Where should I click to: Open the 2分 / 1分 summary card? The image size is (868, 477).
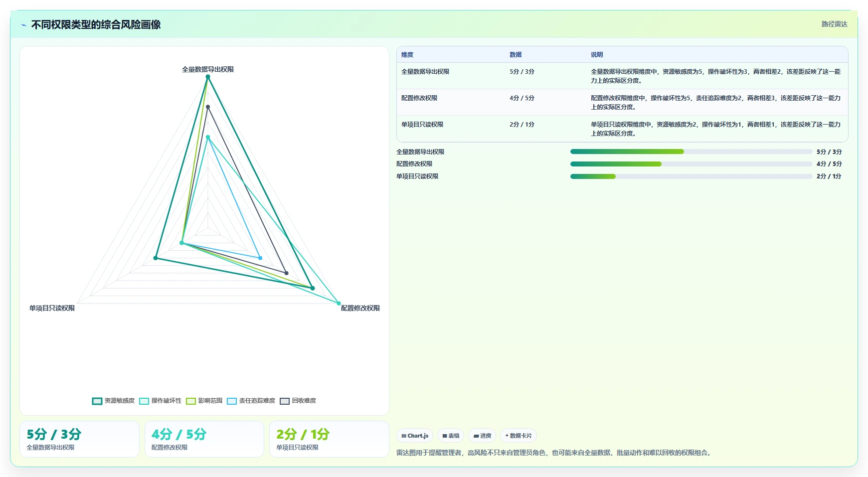click(329, 439)
